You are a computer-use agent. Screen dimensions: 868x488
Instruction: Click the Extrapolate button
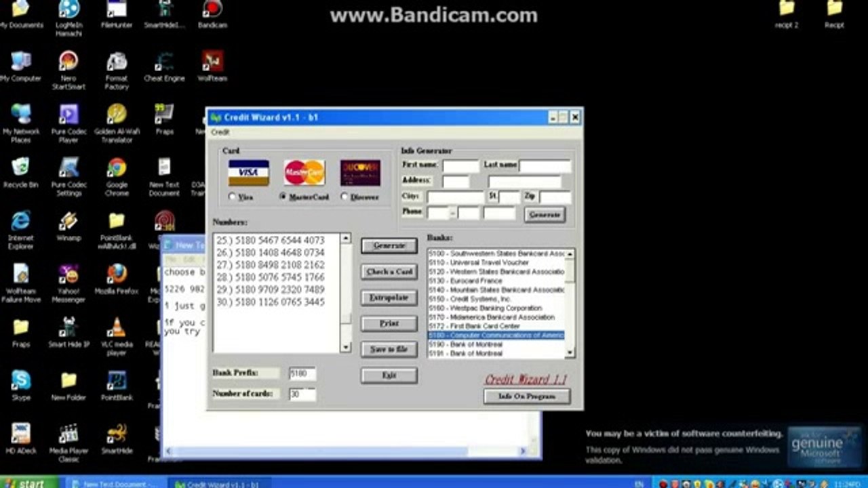pyautogui.click(x=389, y=298)
